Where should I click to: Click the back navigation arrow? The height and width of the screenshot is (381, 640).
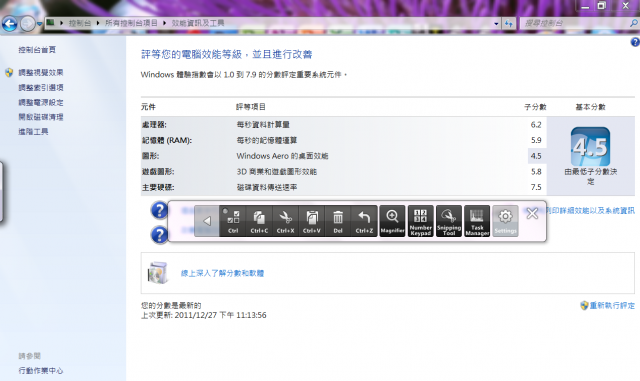pos(9,24)
